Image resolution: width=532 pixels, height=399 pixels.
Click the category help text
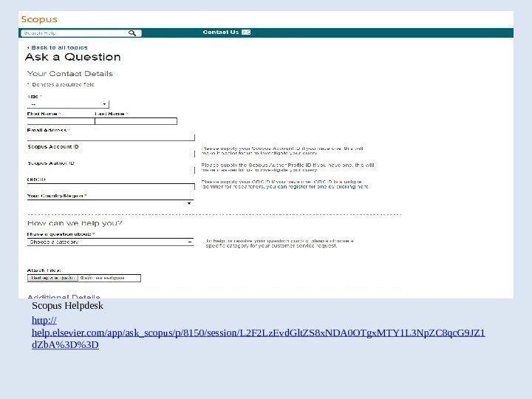[279, 243]
